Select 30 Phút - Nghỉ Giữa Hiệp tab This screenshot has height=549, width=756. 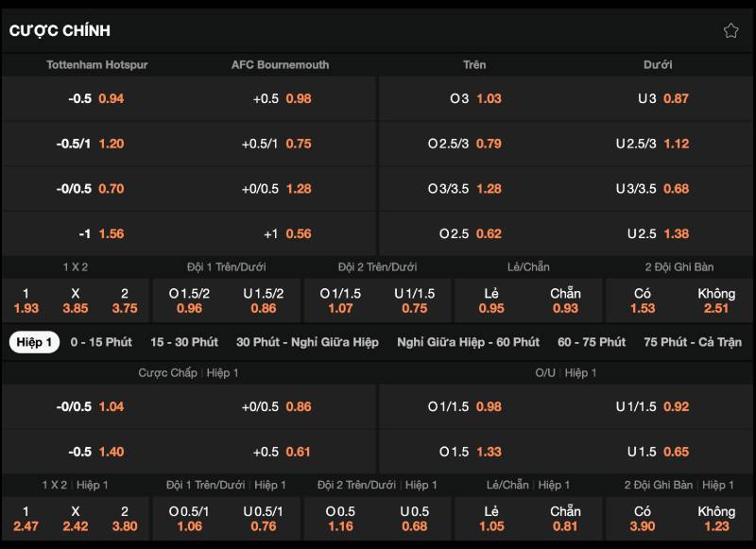coord(307,342)
